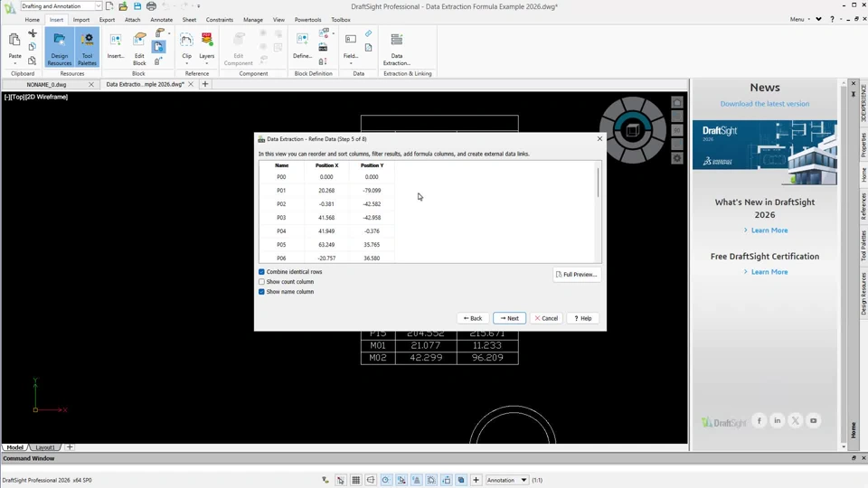Toggle the Grid display in status bar
Screen dimensions: 868x488
click(x=356, y=480)
